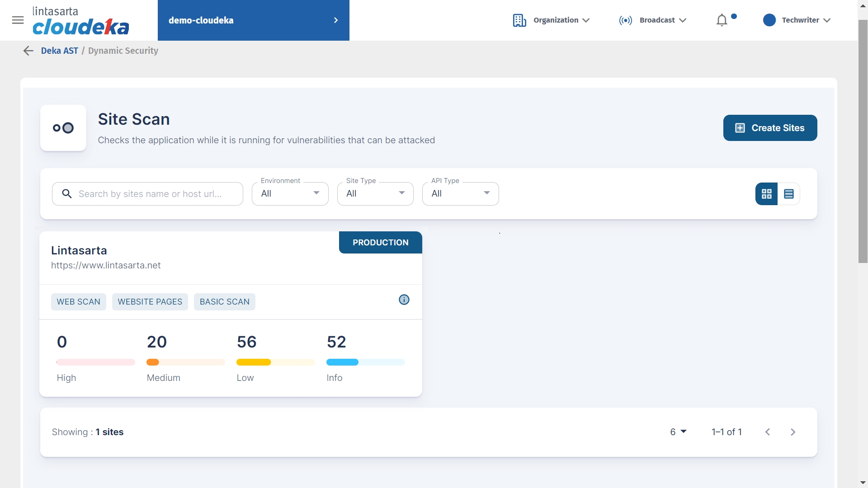
Task: Click the info icon on Lintasarta card
Action: (x=404, y=300)
